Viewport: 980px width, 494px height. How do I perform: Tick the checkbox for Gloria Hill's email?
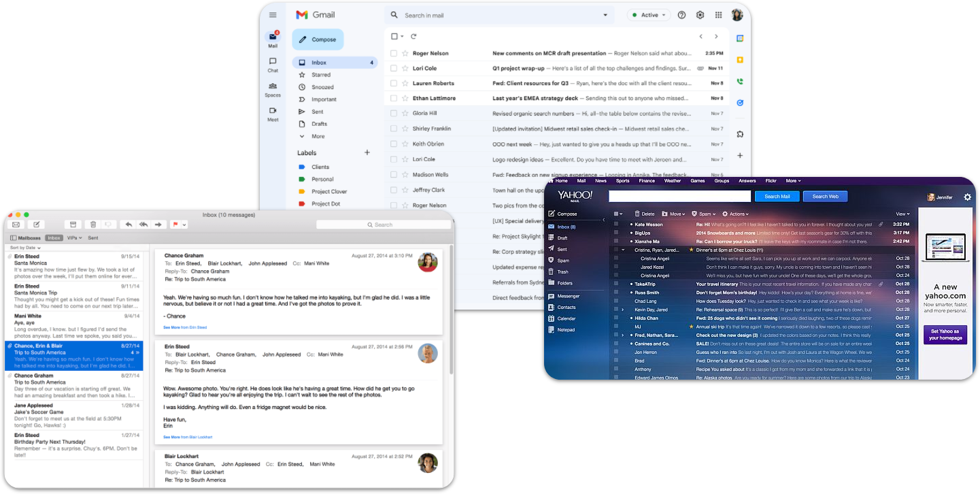394,113
